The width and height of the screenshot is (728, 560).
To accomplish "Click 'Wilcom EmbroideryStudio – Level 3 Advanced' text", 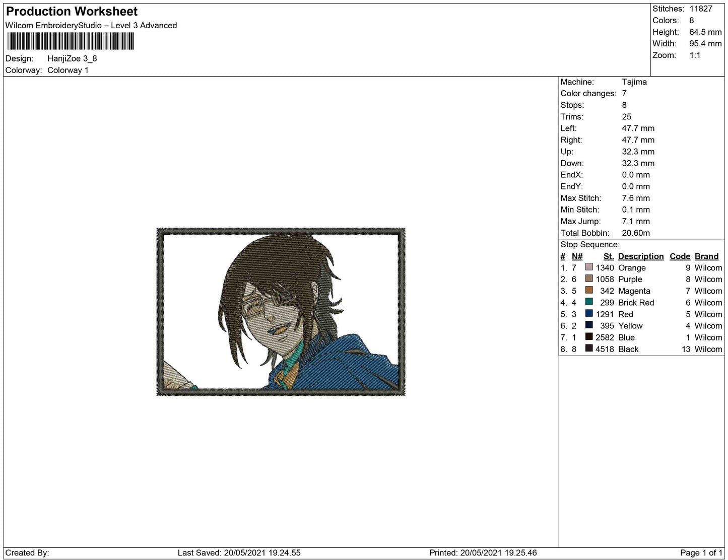I will click(x=91, y=26).
